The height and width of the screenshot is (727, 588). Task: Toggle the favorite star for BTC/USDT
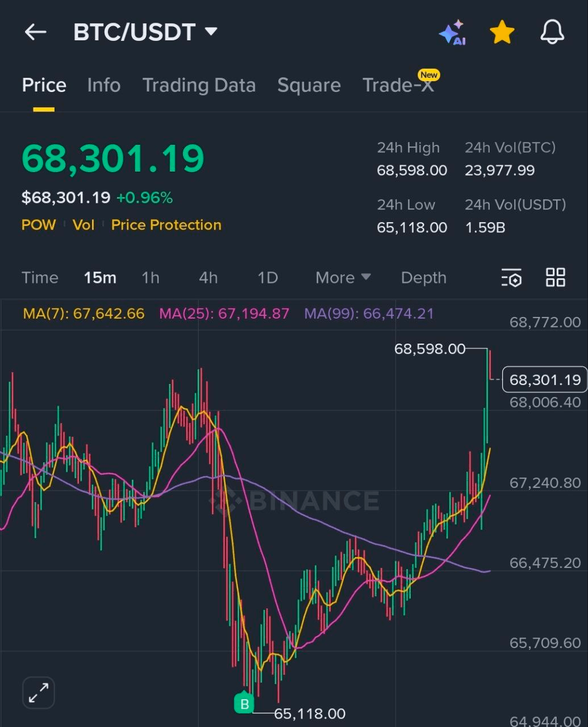click(x=502, y=33)
